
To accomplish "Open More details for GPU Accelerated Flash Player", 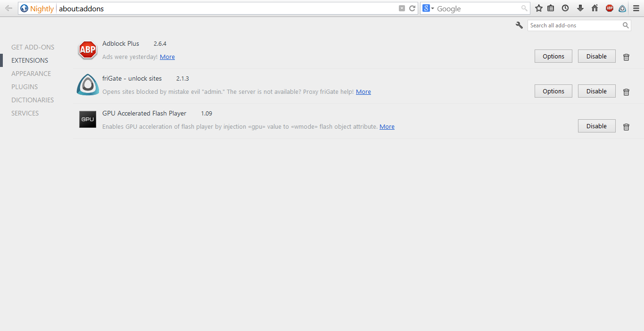I will click(387, 126).
